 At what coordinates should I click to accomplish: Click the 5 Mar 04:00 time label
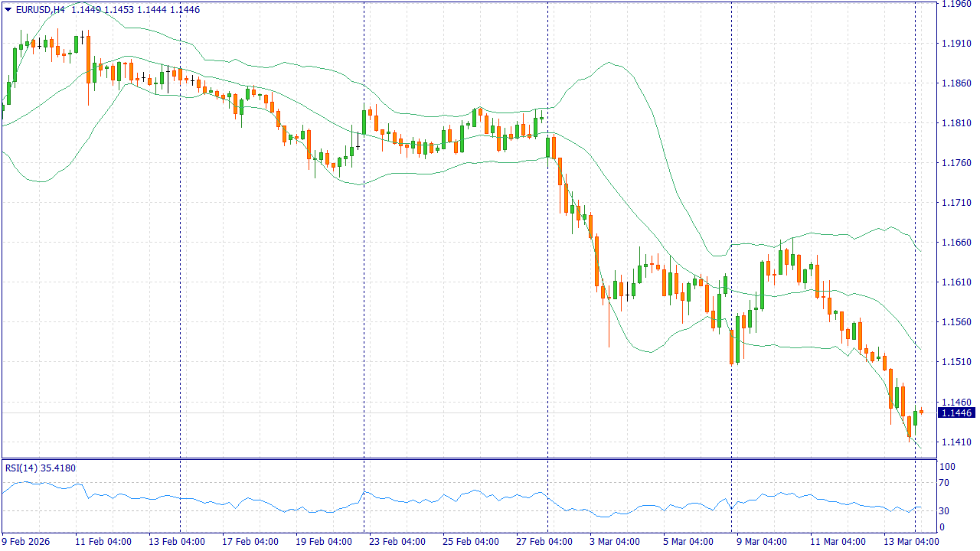click(x=688, y=542)
